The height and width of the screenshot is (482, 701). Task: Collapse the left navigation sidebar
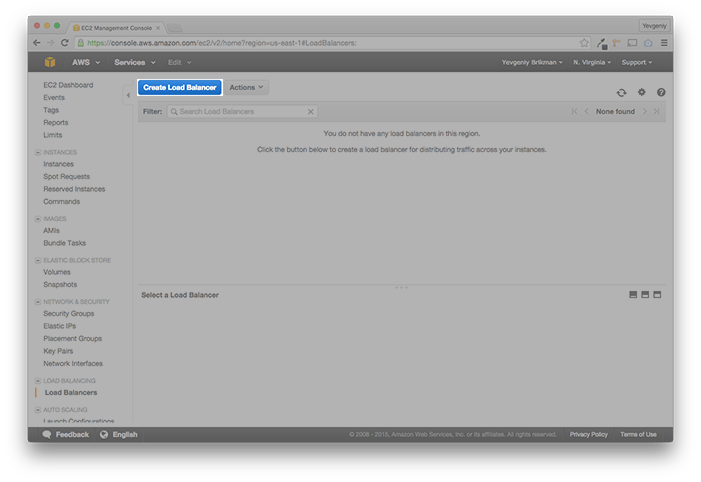coord(128,95)
